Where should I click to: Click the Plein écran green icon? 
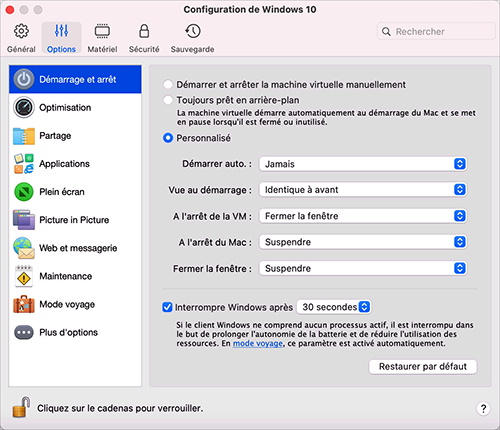(x=24, y=192)
